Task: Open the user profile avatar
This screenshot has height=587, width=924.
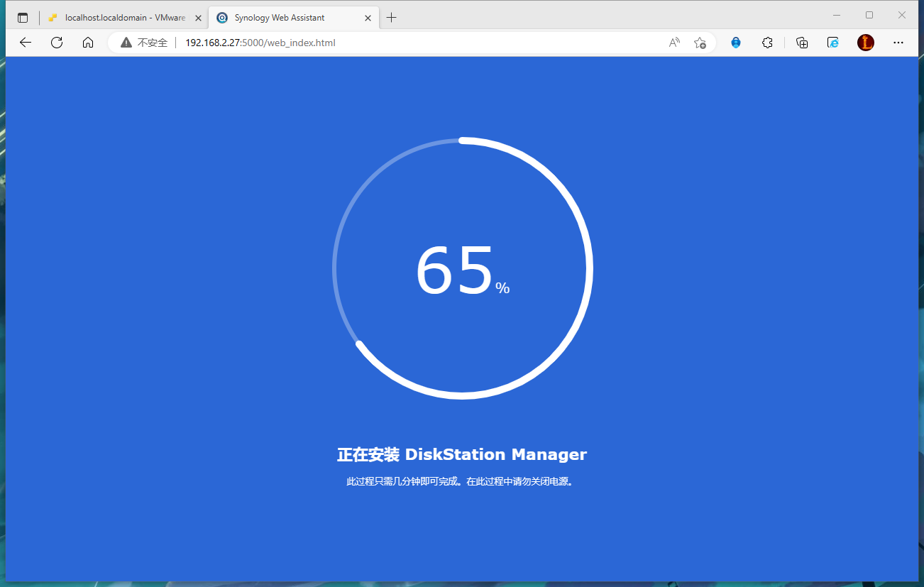Action: (866, 43)
